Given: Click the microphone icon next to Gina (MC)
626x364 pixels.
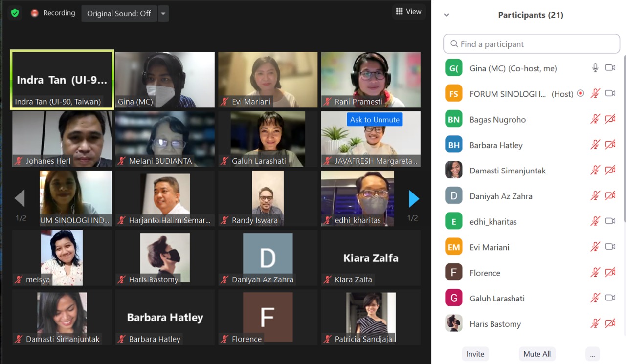Looking at the screenshot, I should pos(595,68).
